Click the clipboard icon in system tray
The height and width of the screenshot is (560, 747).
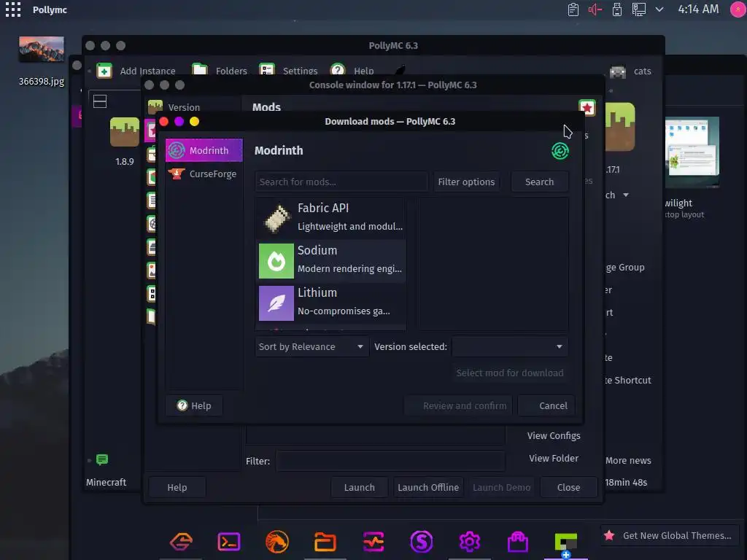(573, 9)
